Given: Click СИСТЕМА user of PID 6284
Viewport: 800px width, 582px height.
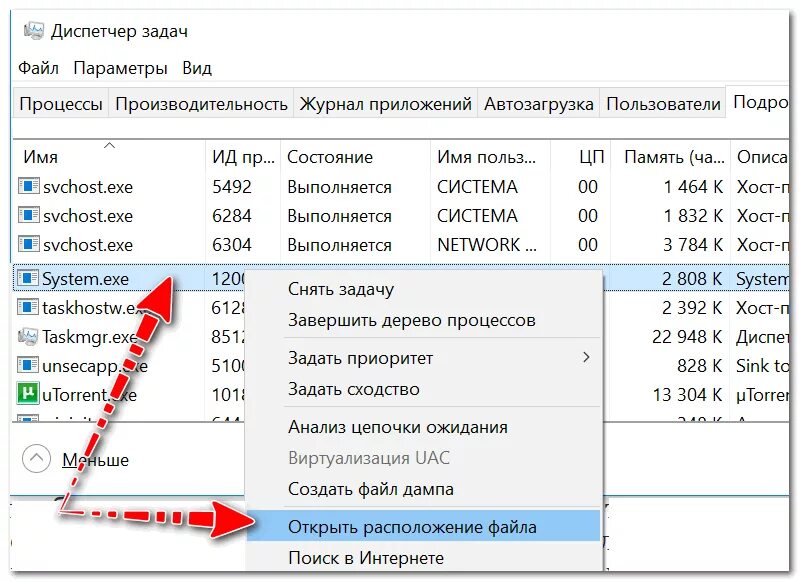Looking at the screenshot, I should click(x=477, y=216).
